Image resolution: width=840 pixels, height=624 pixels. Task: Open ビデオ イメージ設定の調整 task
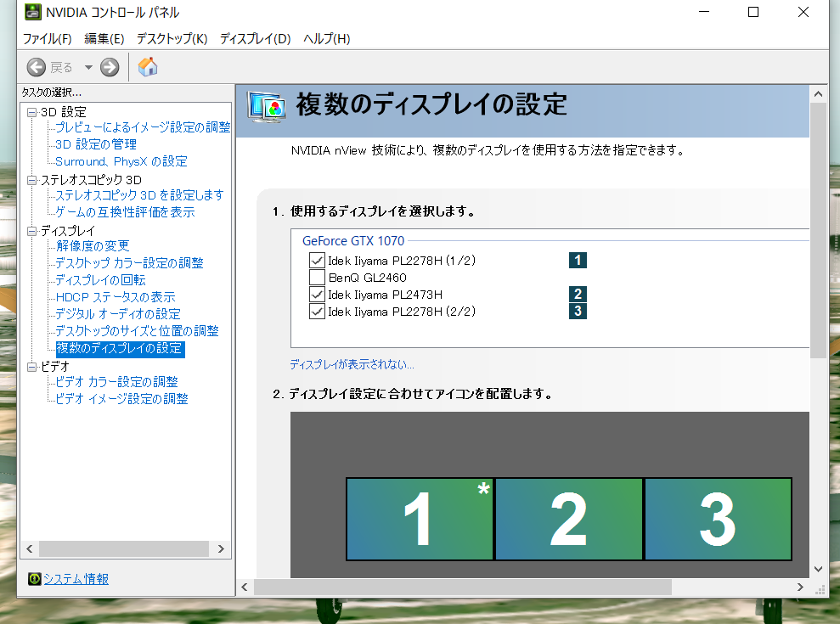click(x=122, y=399)
